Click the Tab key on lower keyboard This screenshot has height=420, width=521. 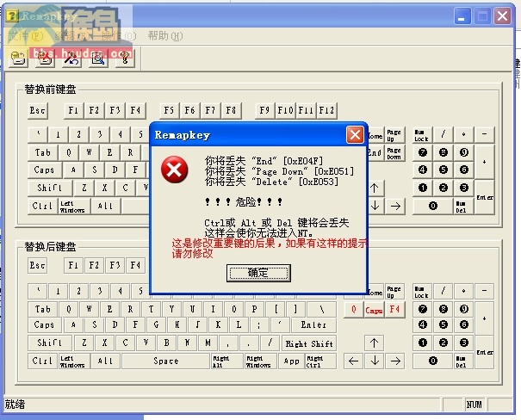tap(43, 309)
